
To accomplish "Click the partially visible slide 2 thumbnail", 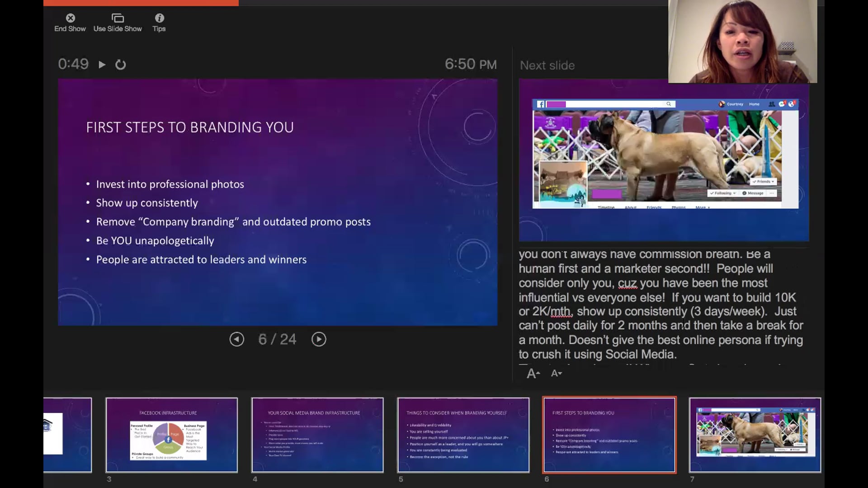I will pos(68,435).
